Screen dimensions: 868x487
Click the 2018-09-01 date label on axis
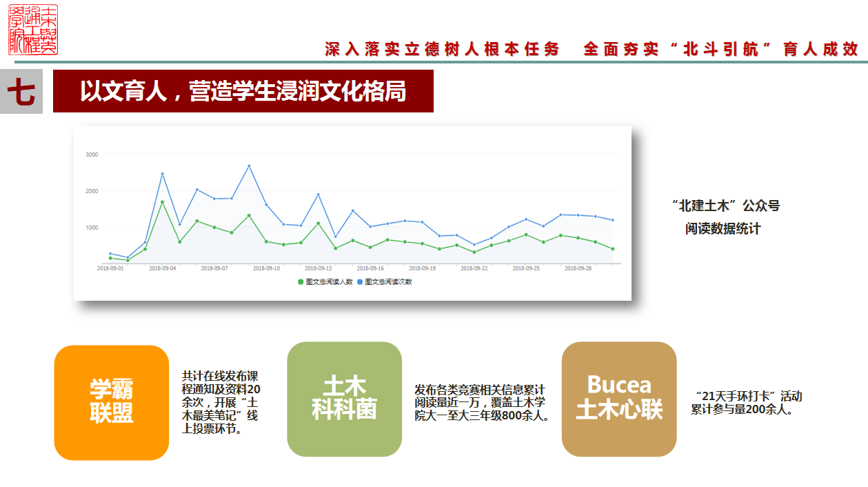coord(110,268)
